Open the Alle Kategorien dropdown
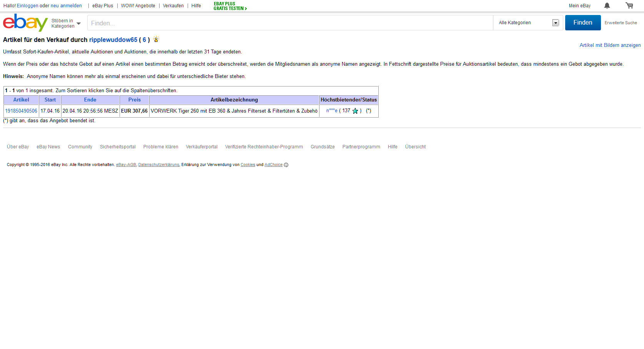Screen dimensions: 644x349 [x=528, y=23]
